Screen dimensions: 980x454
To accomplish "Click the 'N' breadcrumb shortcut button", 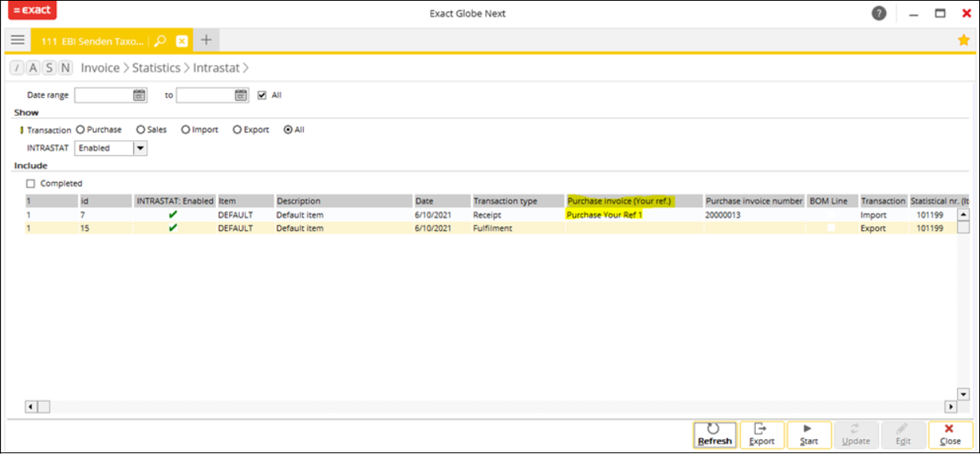I will (65, 68).
